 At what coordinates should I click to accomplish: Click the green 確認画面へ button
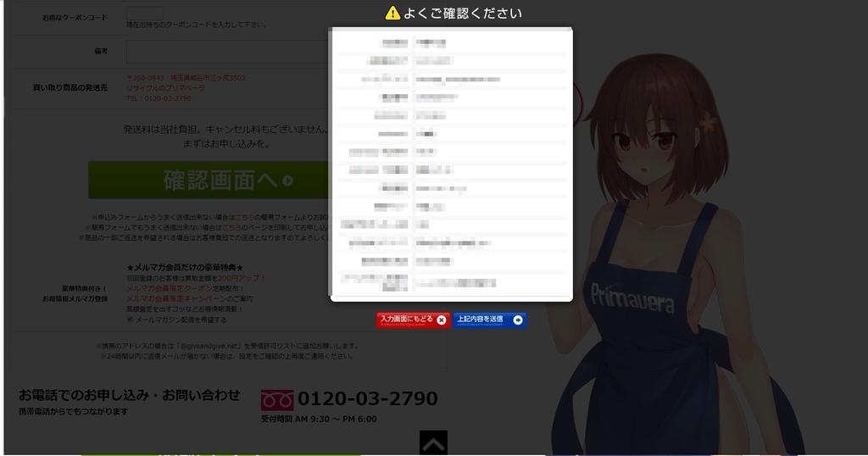(209, 181)
